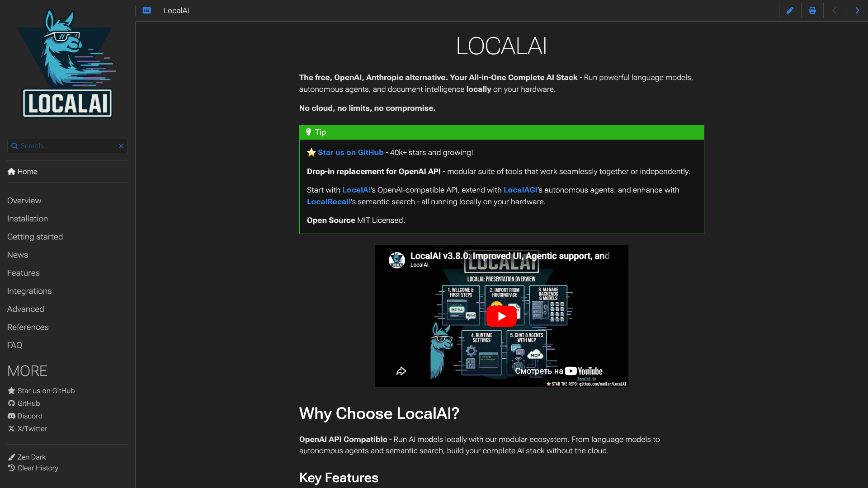Open the Overview section

pos(24,201)
